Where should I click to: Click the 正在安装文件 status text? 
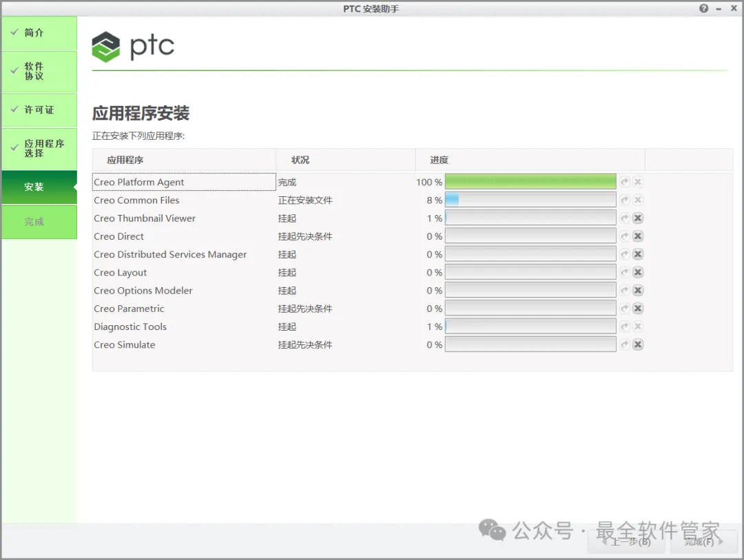pos(305,200)
